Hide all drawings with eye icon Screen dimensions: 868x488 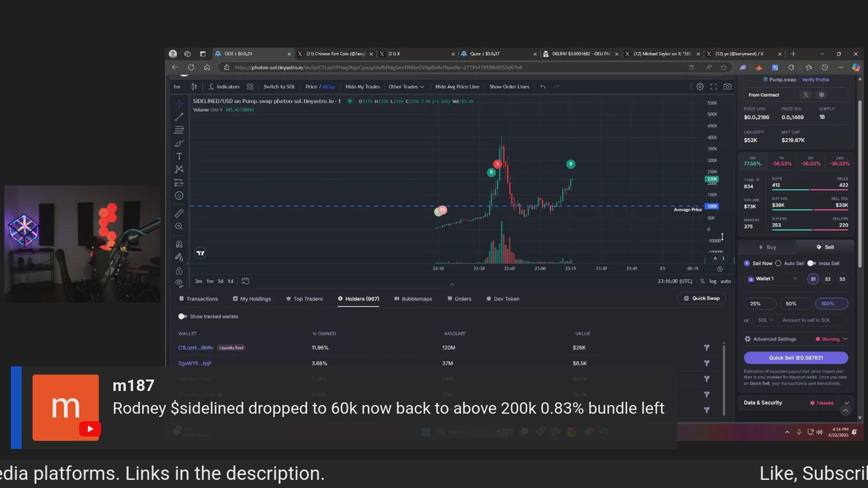point(179,282)
